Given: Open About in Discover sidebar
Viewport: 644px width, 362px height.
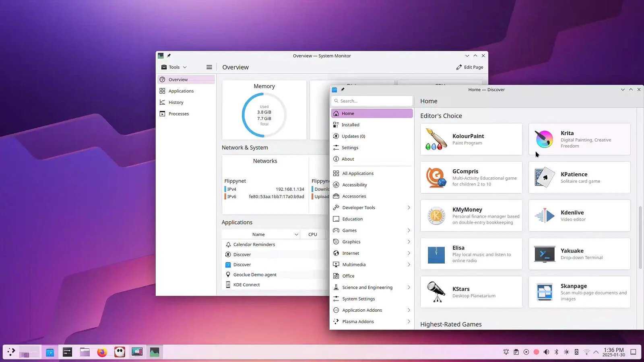Looking at the screenshot, I should pos(372,159).
